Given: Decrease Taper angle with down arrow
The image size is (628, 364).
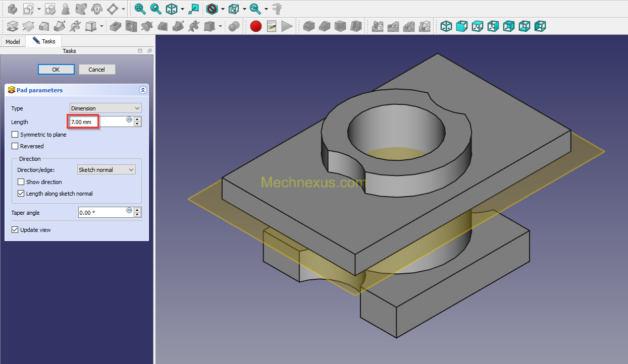Looking at the screenshot, I should tap(137, 215).
